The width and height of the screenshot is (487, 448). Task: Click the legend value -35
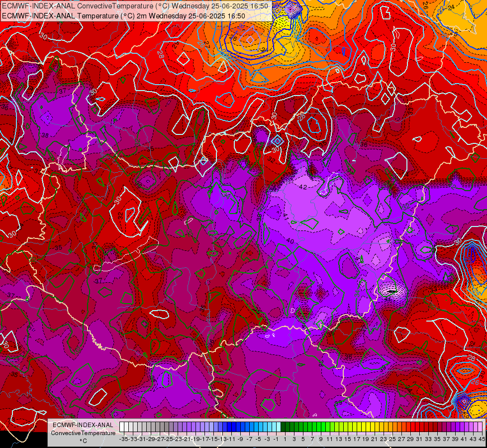click(x=123, y=440)
